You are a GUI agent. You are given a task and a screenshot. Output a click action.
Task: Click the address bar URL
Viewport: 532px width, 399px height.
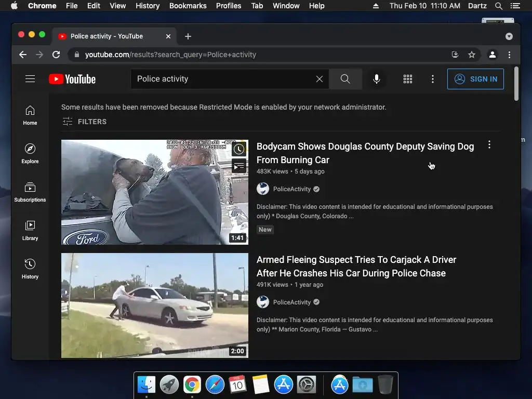170,55
